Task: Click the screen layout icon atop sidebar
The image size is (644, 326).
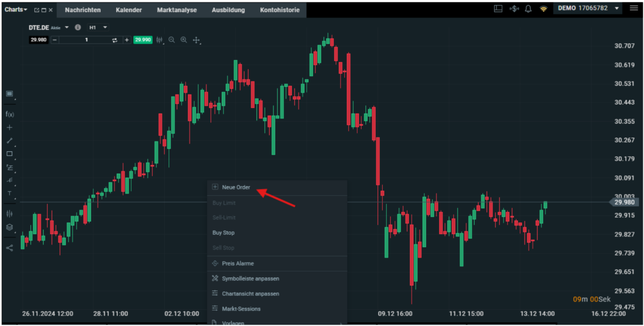Action: [10, 94]
